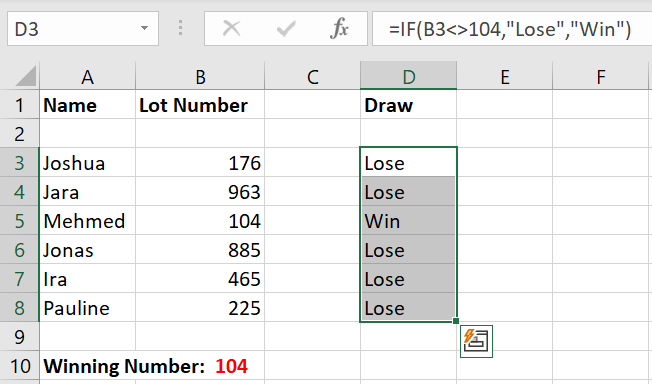
Task: Click the fill handle on cell D8
Action: pyautogui.click(x=456, y=321)
